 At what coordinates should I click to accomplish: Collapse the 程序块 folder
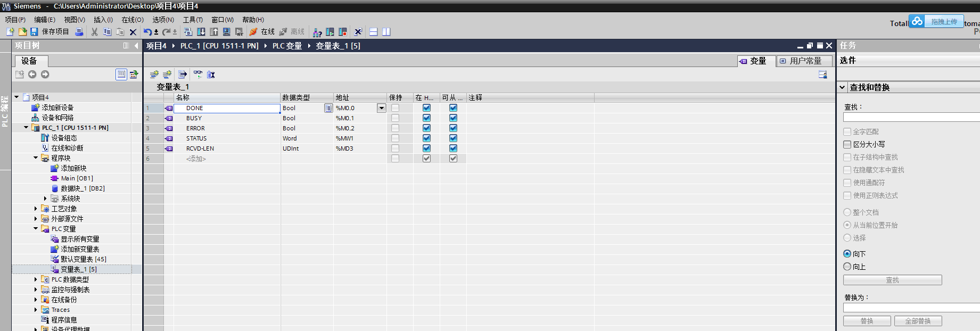click(36, 158)
